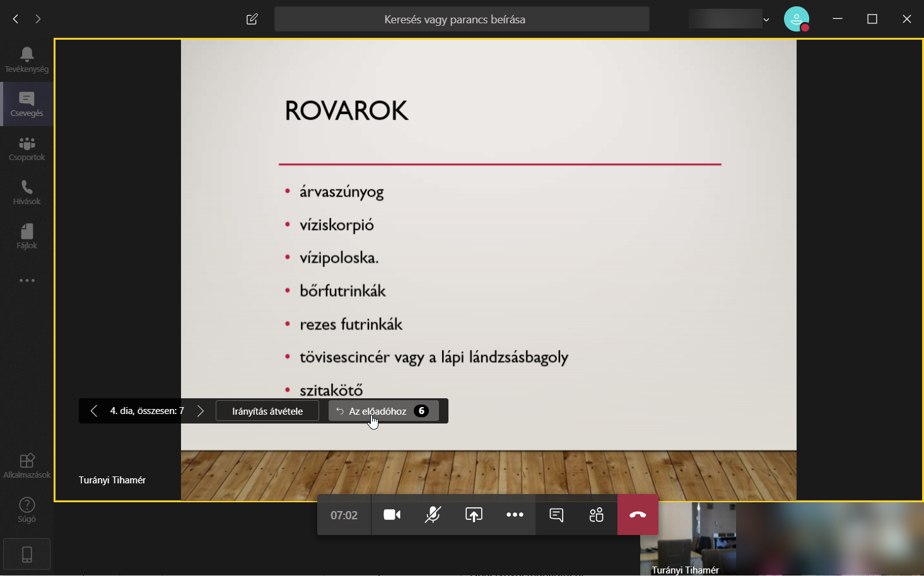Viewport: 924px width, 576px height.
Task: Open the organization switcher dropdown arrow
Action: [x=766, y=20]
